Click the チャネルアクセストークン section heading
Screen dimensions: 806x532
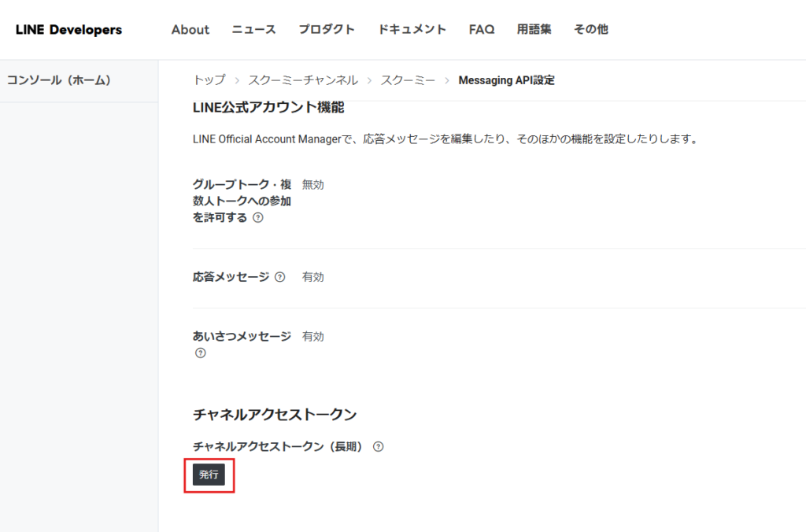pyautogui.click(x=275, y=415)
